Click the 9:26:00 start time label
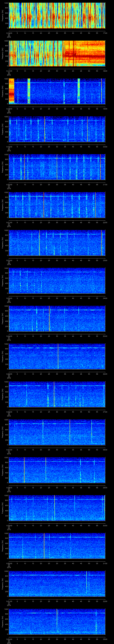Image resolution: width=114 pixels, height=644 pixels. pos(9,412)
